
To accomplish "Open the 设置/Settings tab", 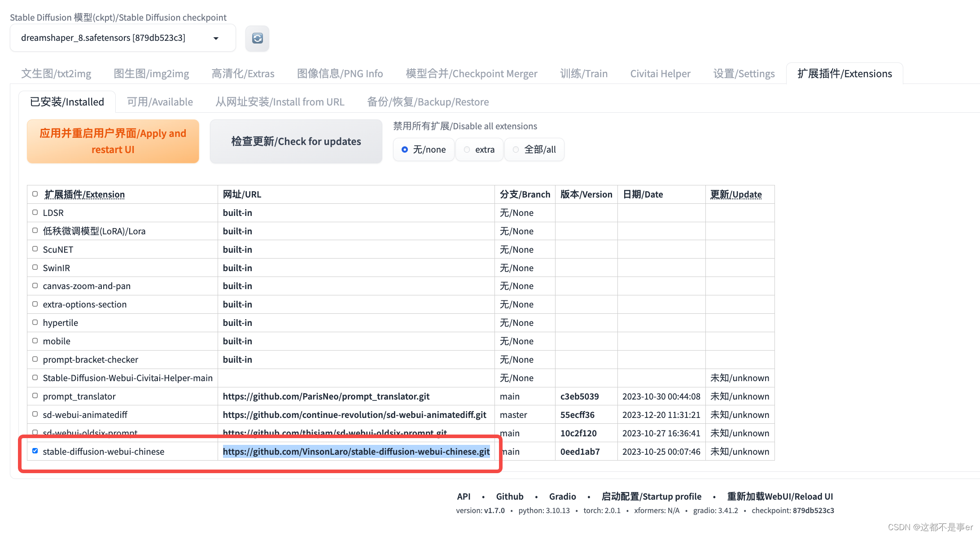I will (744, 74).
